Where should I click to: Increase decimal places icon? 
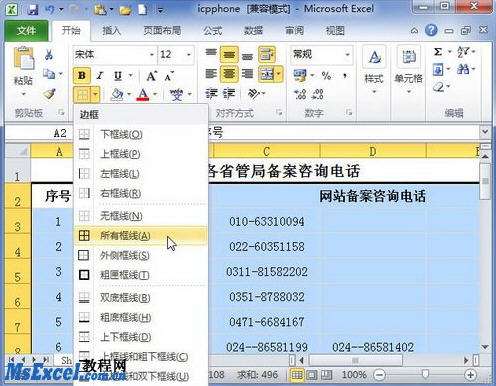300,94
